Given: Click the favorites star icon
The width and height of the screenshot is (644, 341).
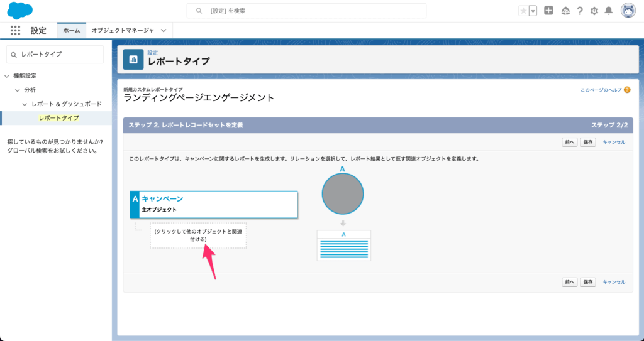Looking at the screenshot, I should pos(523,11).
